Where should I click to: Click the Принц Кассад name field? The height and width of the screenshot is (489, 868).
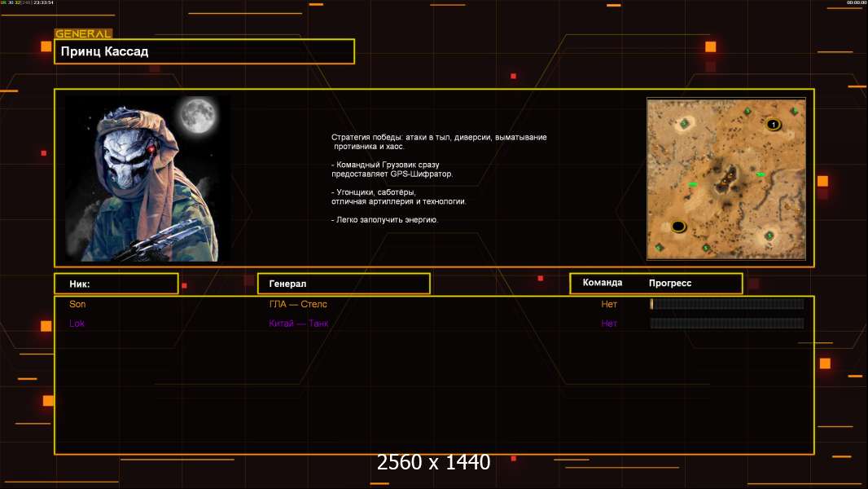204,51
